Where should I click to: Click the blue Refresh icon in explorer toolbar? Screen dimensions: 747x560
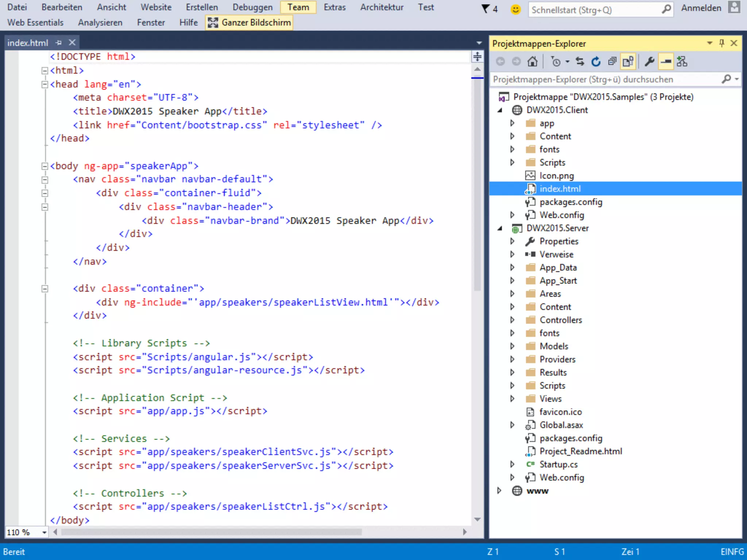click(596, 62)
